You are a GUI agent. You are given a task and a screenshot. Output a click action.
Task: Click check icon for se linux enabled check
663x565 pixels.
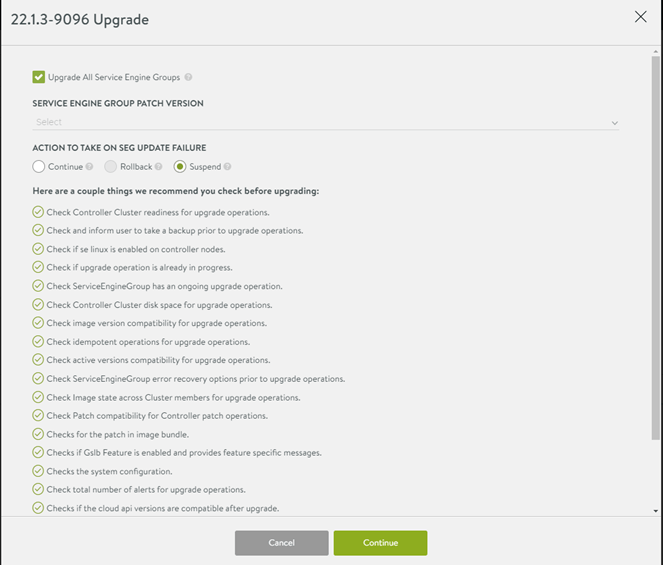(38, 249)
